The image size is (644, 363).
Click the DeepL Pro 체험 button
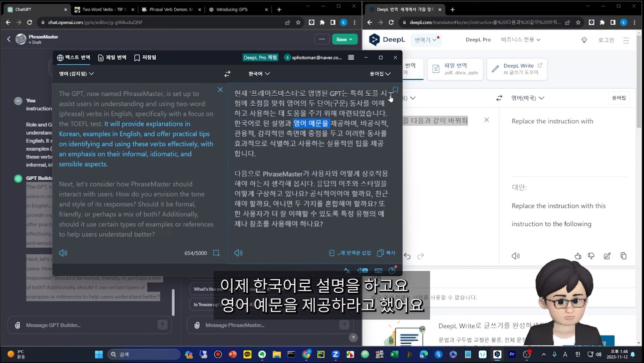[260, 58]
